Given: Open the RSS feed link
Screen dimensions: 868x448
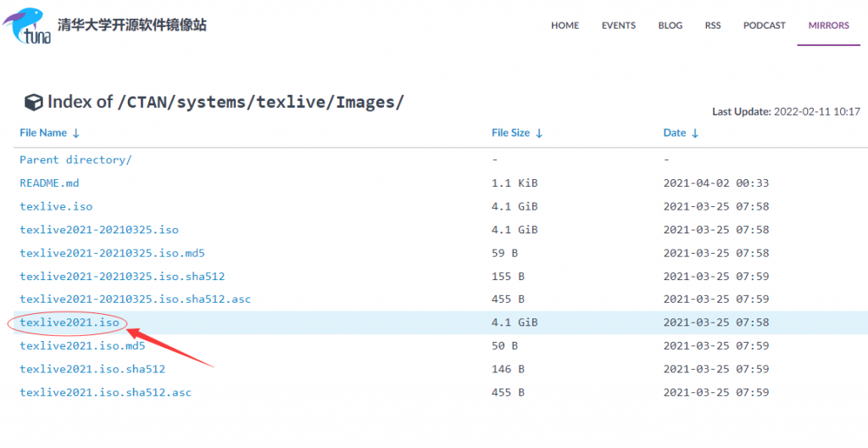Looking at the screenshot, I should tap(713, 25).
